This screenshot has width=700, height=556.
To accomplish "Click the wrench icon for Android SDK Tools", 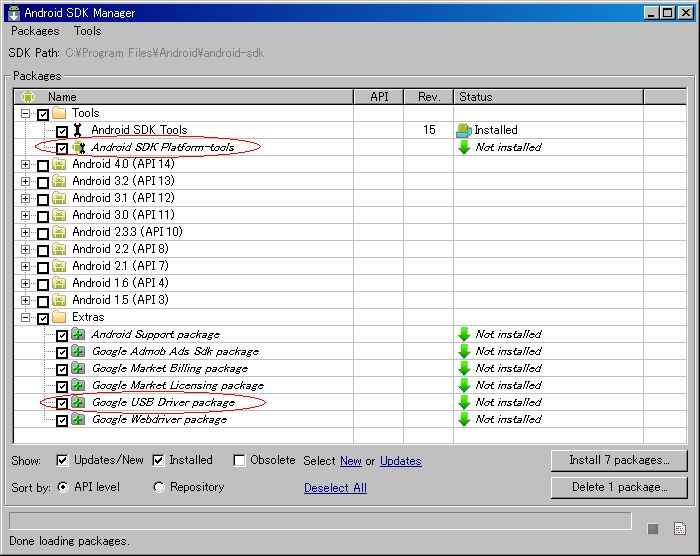I will coord(78,130).
